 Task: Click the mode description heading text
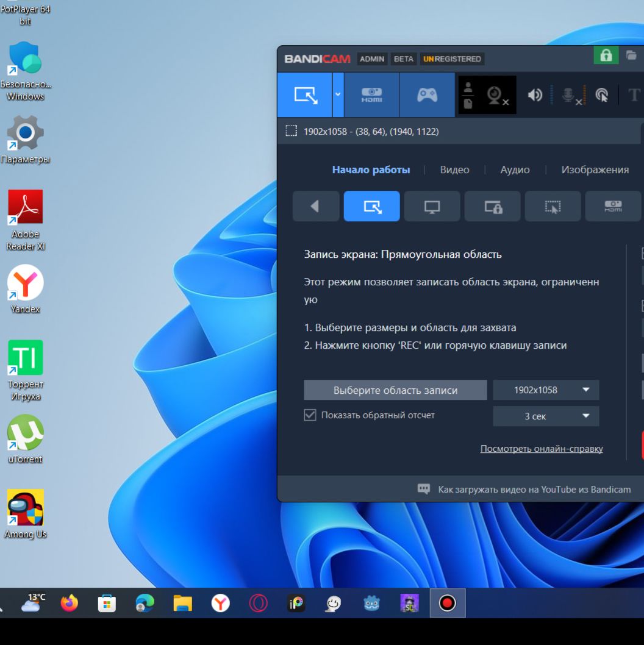pos(402,254)
